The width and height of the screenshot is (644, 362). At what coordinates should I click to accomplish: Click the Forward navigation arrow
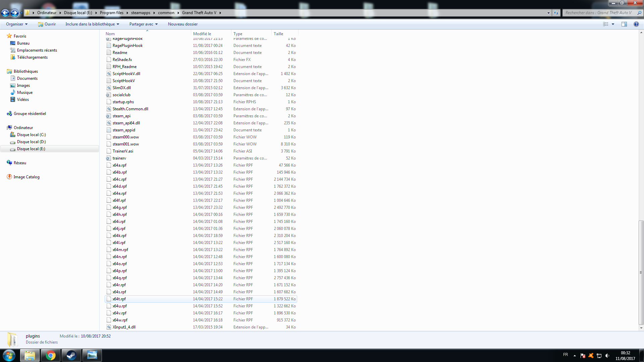14,13
